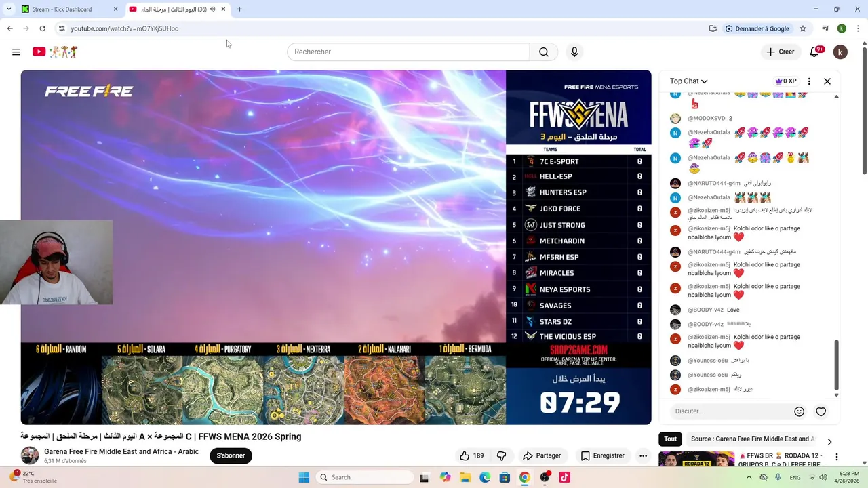Open the notifications bell
The width and height of the screenshot is (868, 488).
[x=816, y=52]
